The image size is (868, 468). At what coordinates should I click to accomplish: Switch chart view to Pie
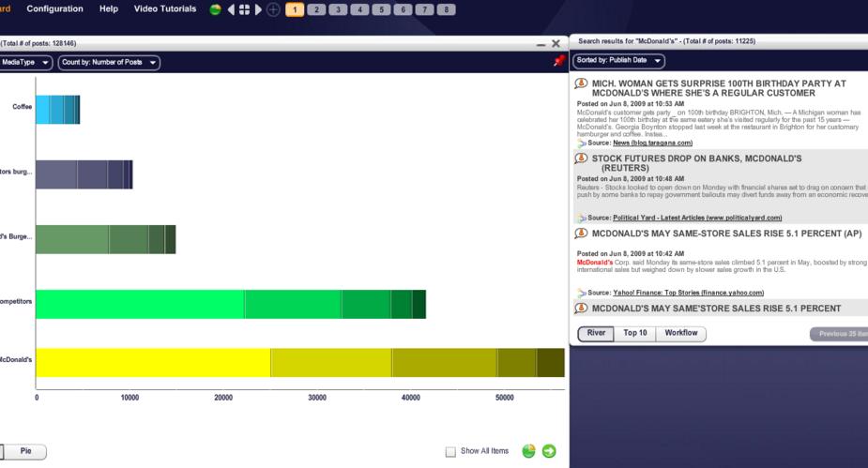pos(25,451)
